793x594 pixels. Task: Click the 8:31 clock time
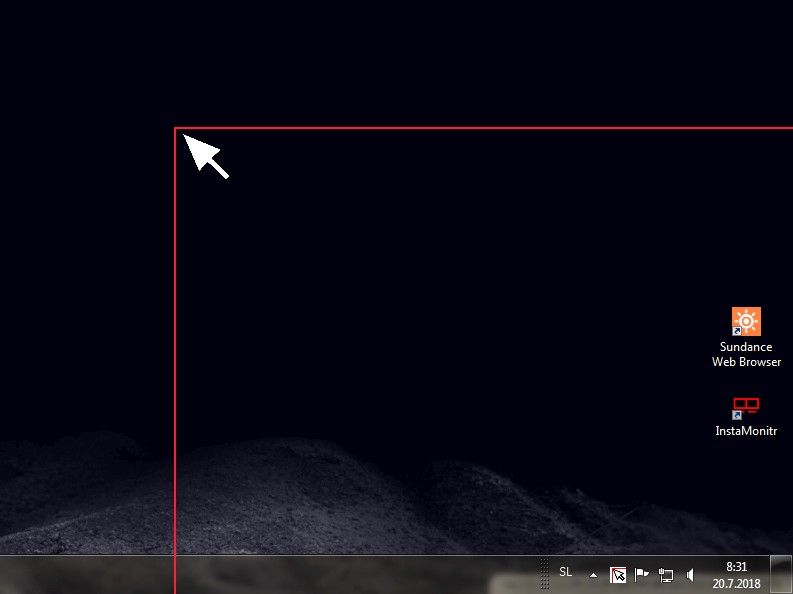click(737, 566)
